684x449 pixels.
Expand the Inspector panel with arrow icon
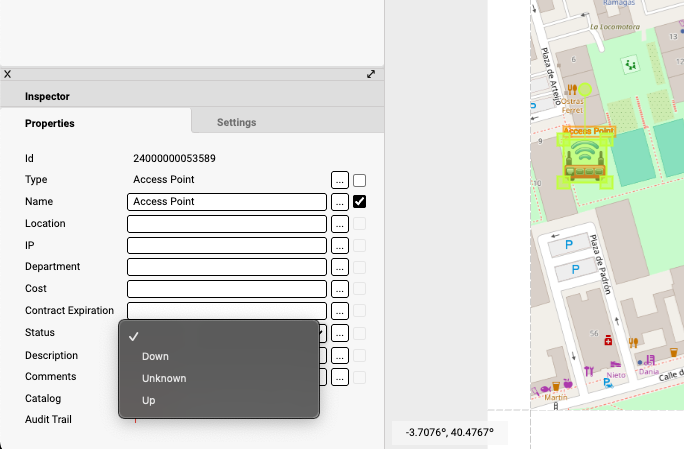click(x=371, y=74)
